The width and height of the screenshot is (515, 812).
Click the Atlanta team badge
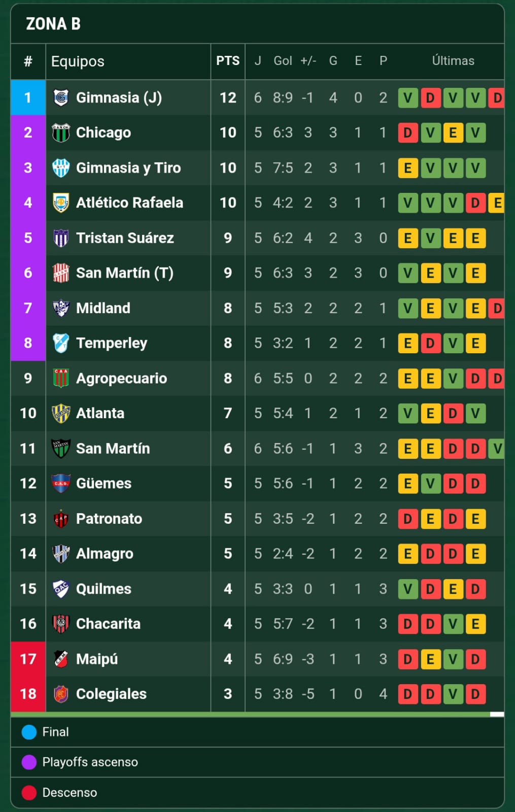point(61,413)
